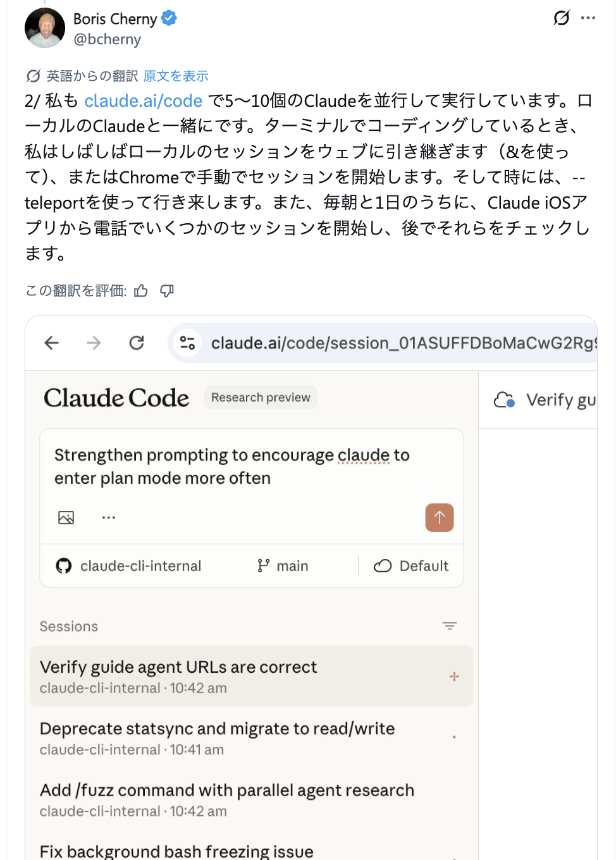Select the image attachment icon in the prompt box
616x860 pixels.
pos(66,517)
